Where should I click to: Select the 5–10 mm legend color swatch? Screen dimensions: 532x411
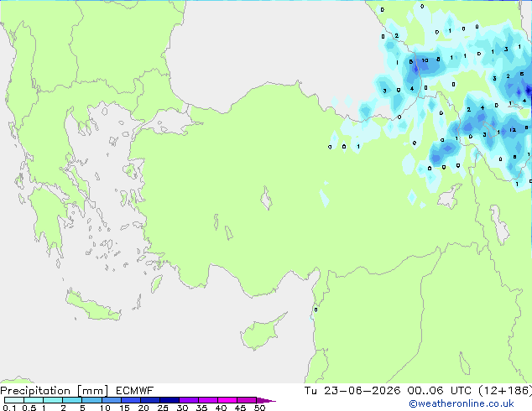pos(91,400)
